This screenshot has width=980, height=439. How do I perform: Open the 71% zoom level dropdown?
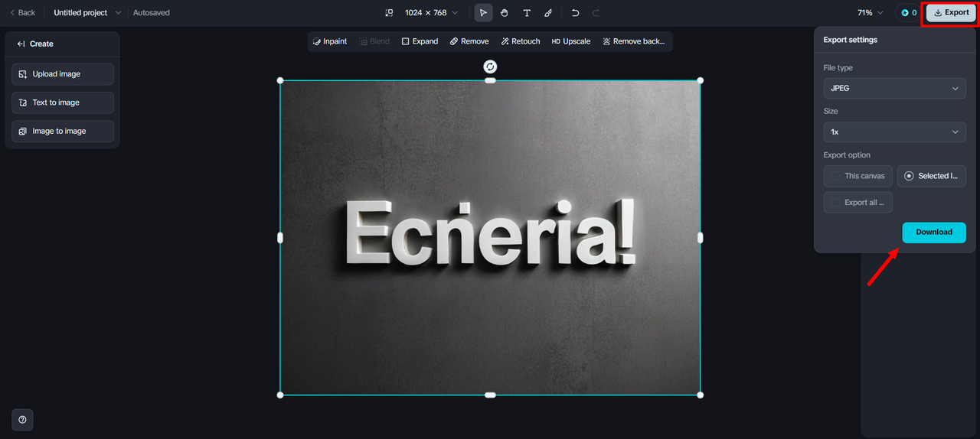tap(871, 12)
